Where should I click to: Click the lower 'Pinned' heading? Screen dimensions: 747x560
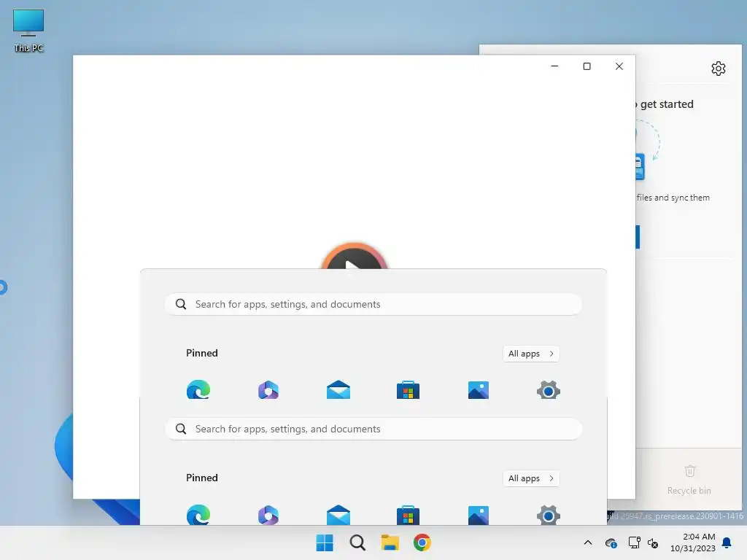click(202, 478)
